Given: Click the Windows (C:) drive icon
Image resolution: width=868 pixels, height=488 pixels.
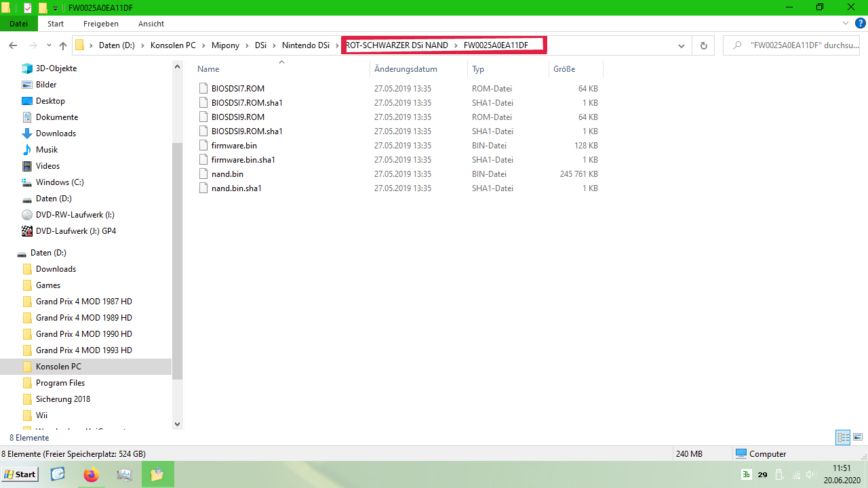Looking at the screenshot, I should [x=27, y=182].
